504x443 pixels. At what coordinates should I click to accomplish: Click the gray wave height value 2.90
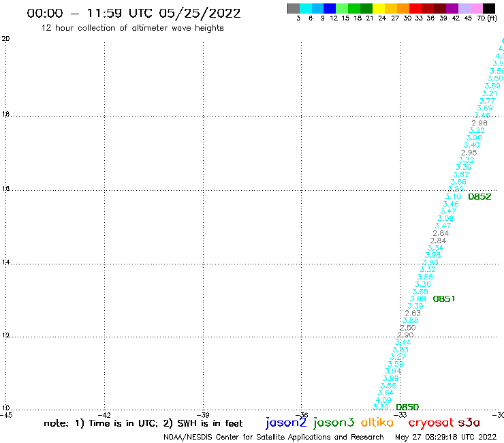click(406, 335)
